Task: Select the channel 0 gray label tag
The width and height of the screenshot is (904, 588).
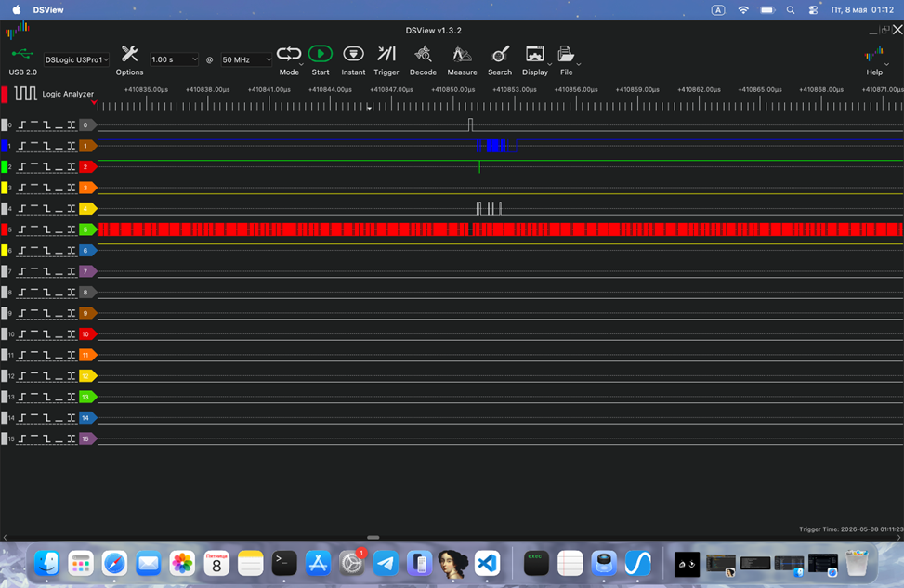Action: (x=87, y=125)
